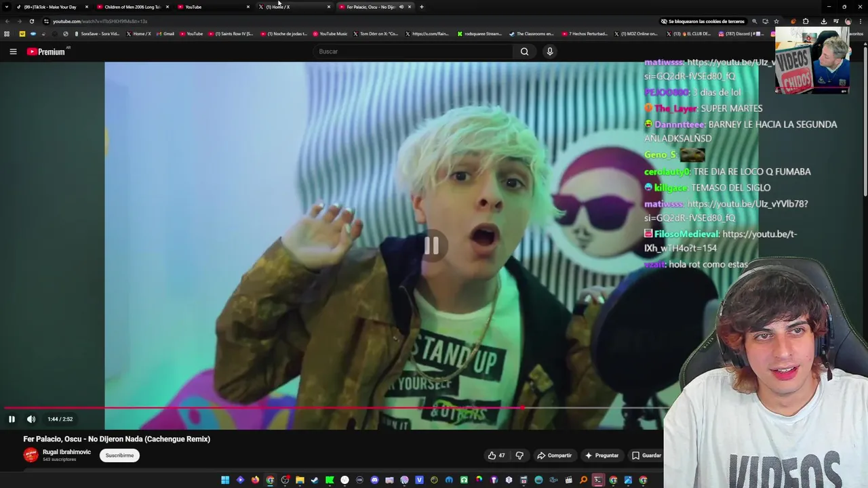
Task: Open the browser extensions puzzle icon
Action: tap(806, 21)
